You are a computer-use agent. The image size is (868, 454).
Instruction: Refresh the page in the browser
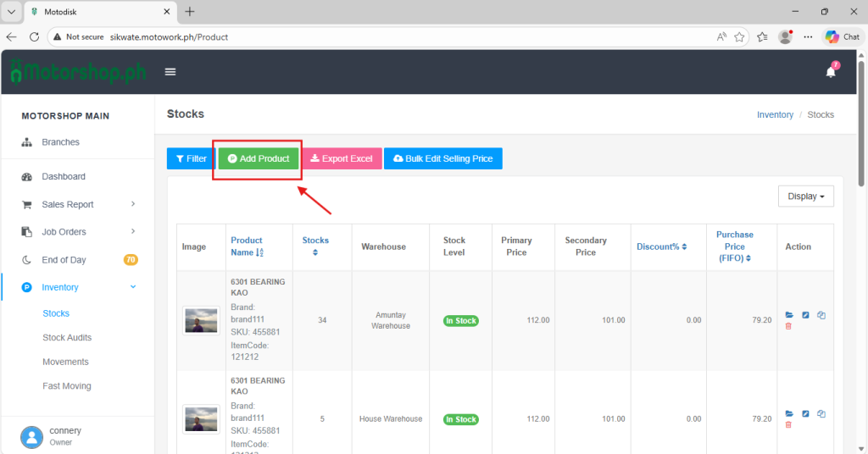(35, 37)
